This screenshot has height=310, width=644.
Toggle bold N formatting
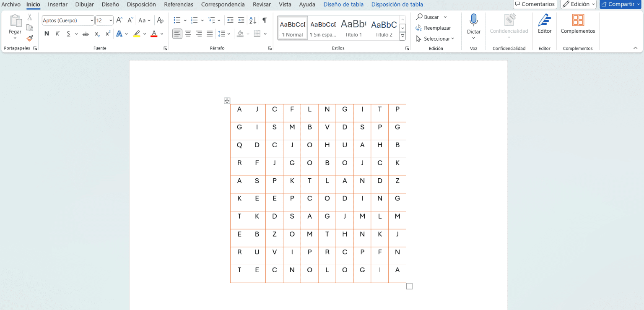coord(47,34)
